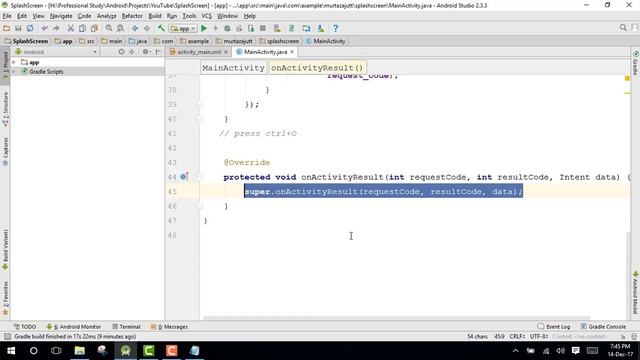Click the AVD Manager icon

click(x=277, y=28)
